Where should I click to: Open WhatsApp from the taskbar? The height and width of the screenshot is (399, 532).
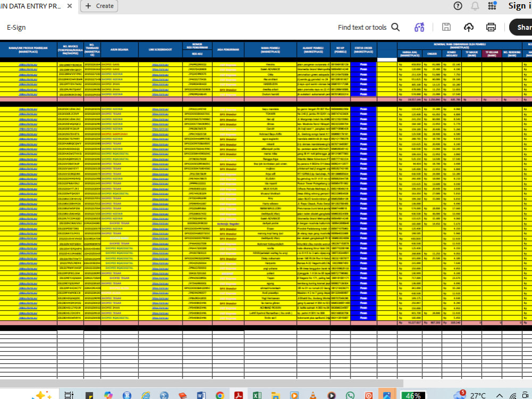[350, 395]
